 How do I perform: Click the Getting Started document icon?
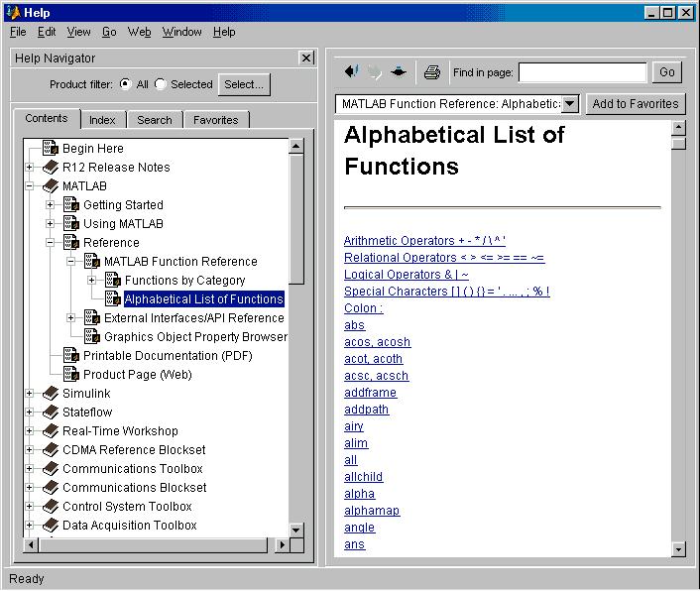[x=71, y=204]
